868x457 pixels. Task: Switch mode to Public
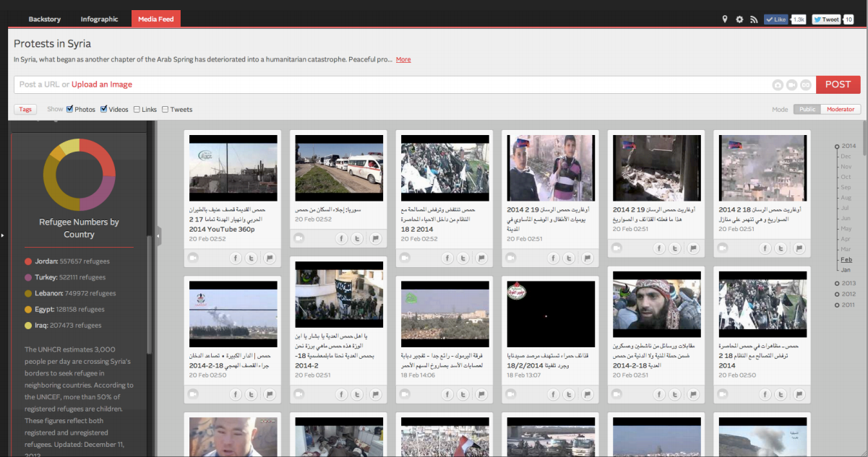807,110
